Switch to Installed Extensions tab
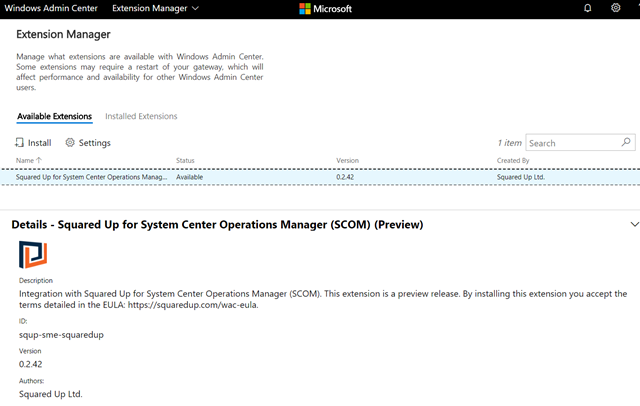The width and height of the screenshot is (640, 406). pyautogui.click(x=141, y=116)
